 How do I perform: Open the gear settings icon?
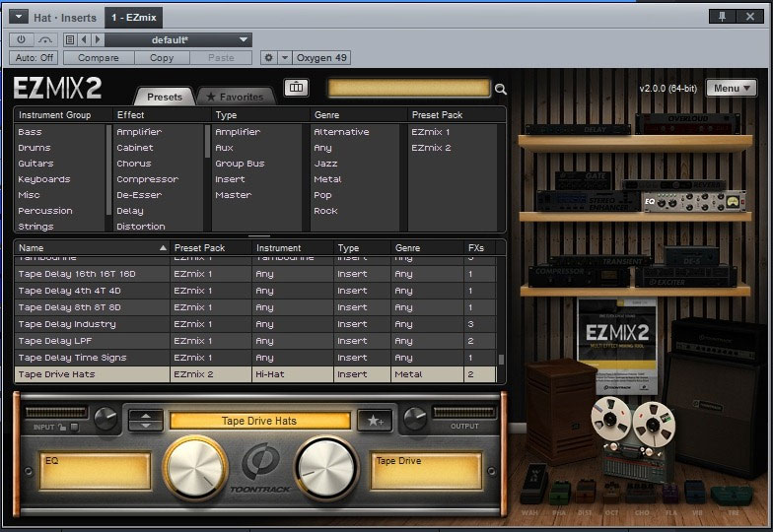pyautogui.click(x=268, y=57)
